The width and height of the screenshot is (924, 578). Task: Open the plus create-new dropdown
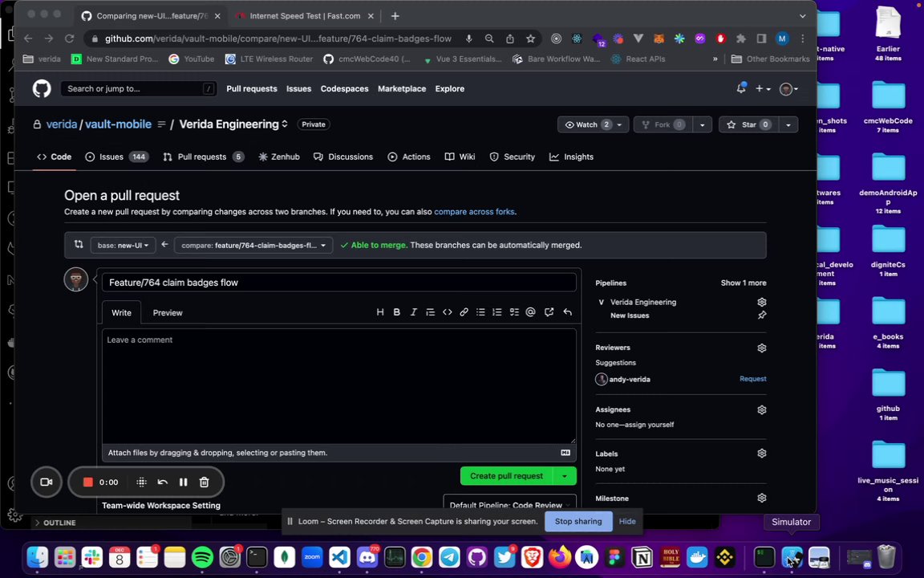[x=763, y=88]
